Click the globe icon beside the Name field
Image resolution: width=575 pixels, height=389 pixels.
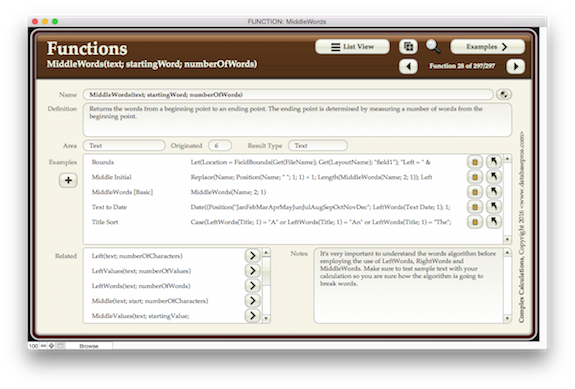(x=504, y=95)
